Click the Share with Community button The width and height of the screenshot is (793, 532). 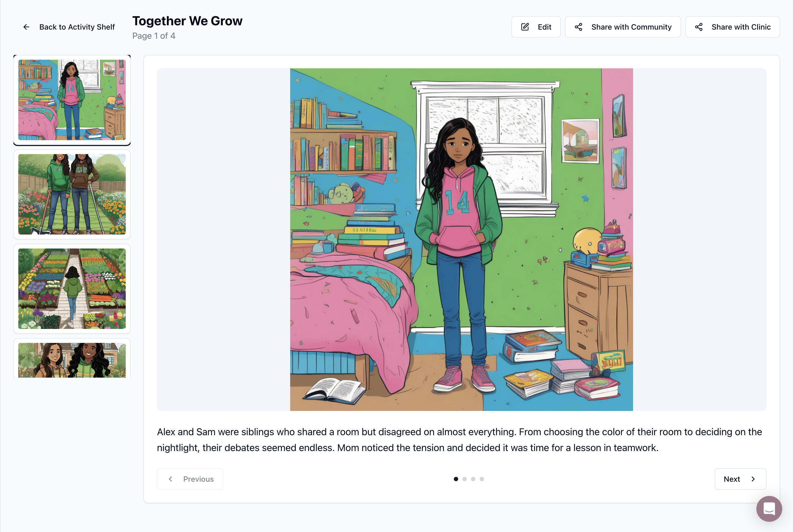point(623,27)
